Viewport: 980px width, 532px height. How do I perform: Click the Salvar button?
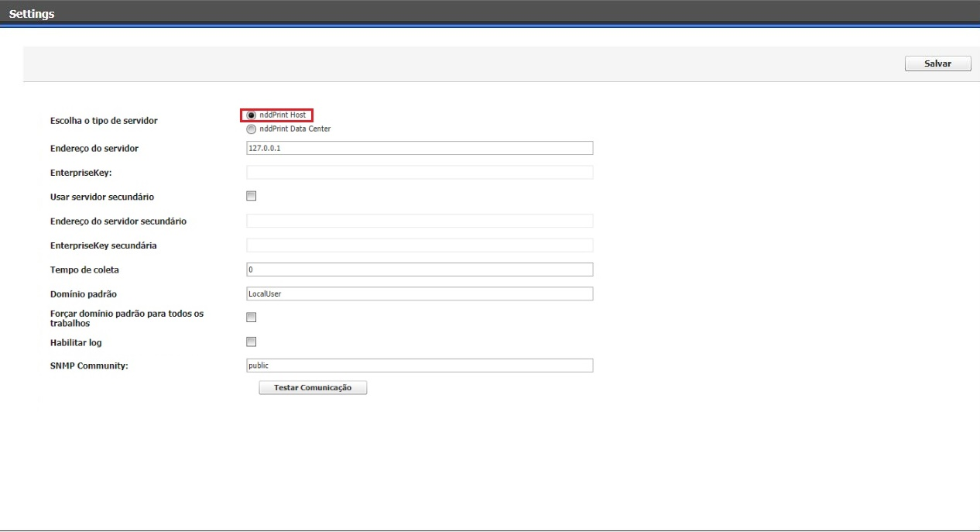pos(937,63)
